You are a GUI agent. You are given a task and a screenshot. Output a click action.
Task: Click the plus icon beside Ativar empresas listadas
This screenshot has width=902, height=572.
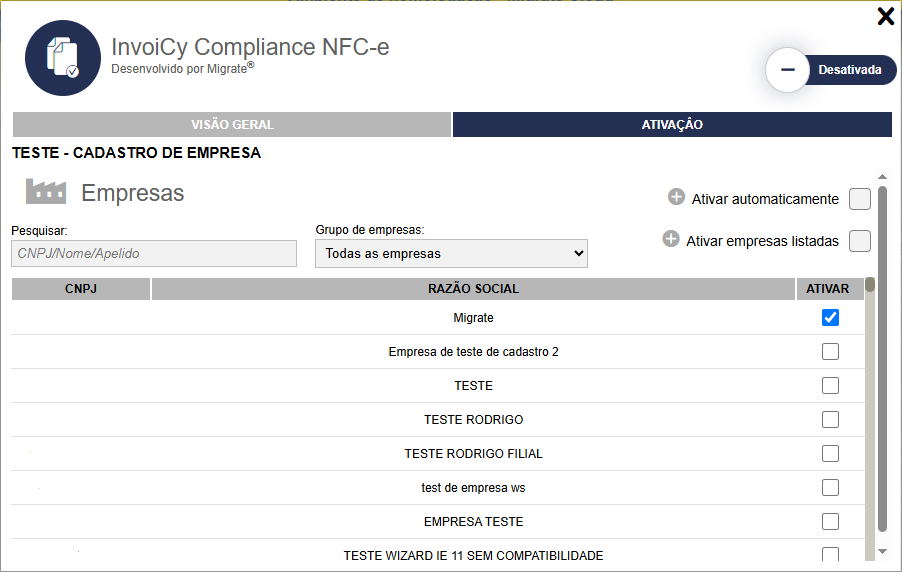(671, 240)
